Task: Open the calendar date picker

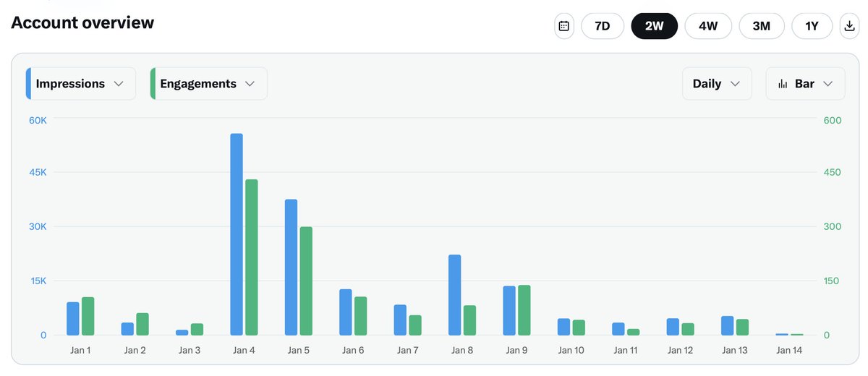Action: point(564,26)
